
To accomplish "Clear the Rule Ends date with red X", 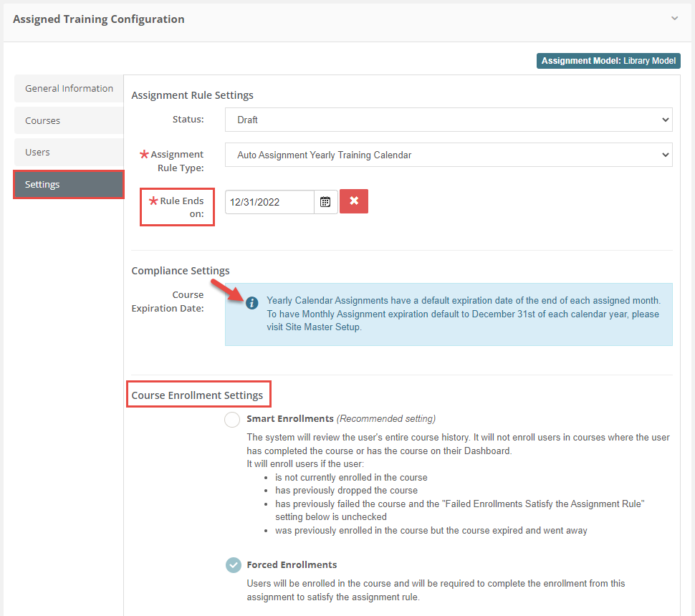I will pyautogui.click(x=354, y=201).
